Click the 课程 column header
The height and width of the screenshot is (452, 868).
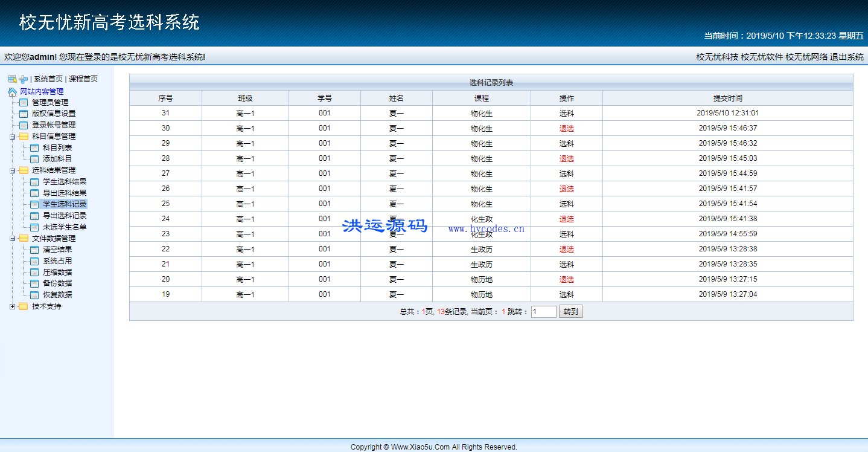coord(482,98)
